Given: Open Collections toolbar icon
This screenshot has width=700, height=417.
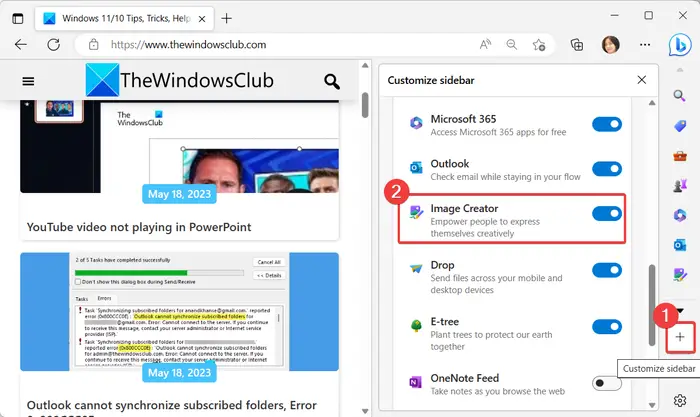Looking at the screenshot, I should click(x=577, y=45).
